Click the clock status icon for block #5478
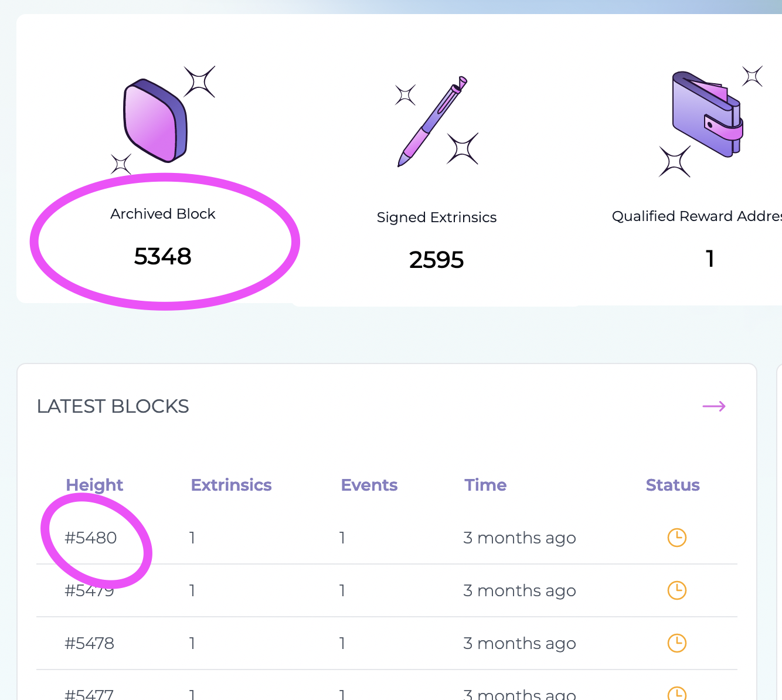Screen dimensions: 782x700 pos(676,643)
